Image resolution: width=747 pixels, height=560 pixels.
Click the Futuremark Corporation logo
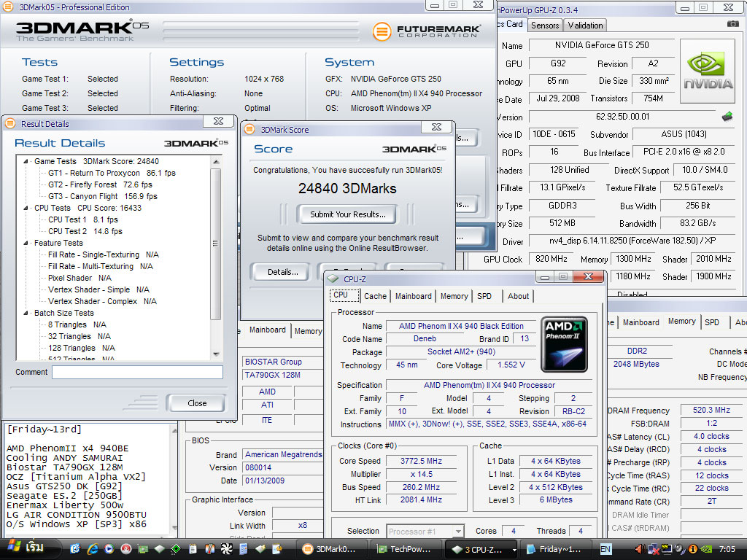coord(426,31)
